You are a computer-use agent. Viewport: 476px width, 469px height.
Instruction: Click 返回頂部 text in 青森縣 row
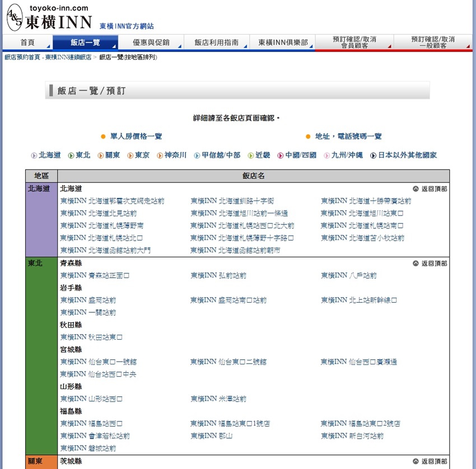pos(434,263)
